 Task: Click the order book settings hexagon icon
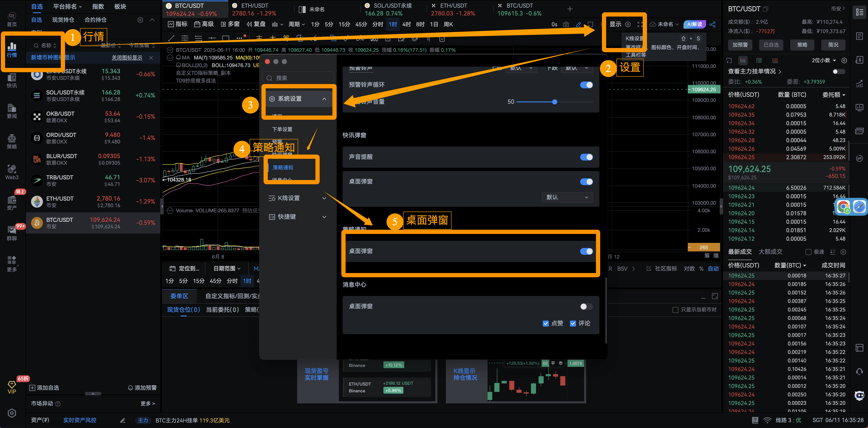click(844, 61)
